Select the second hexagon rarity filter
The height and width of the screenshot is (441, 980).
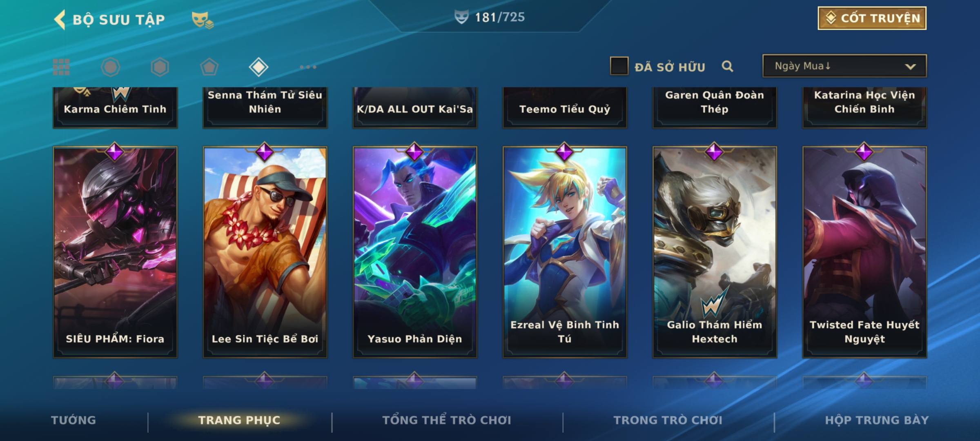pyautogui.click(x=160, y=67)
